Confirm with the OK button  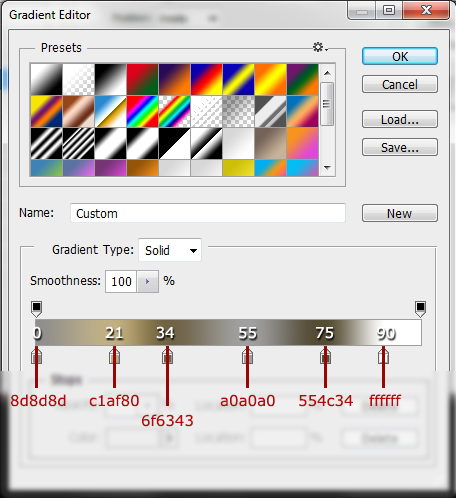pyautogui.click(x=400, y=56)
